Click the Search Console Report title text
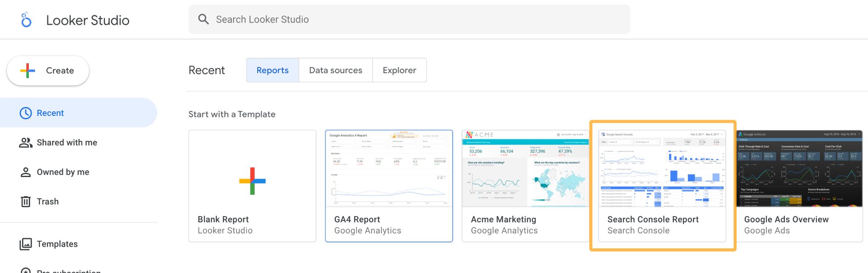The image size is (868, 273). (653, 220)
